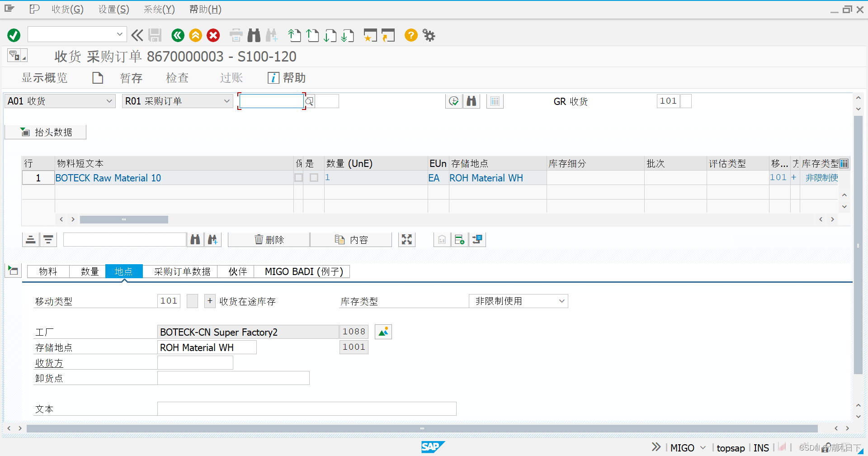Expand status bar with double chevron
Screen dimensions: 868x456
click(656, 447)
